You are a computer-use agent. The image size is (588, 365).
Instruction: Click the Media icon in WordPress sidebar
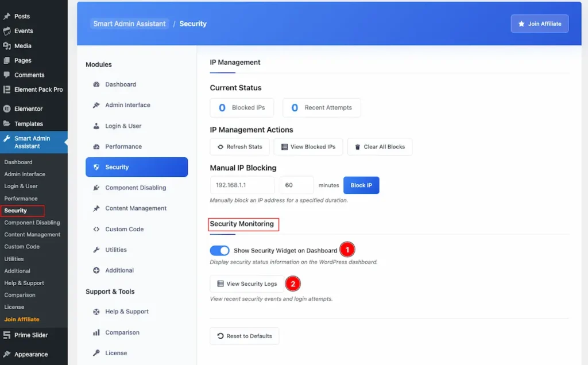7,46
